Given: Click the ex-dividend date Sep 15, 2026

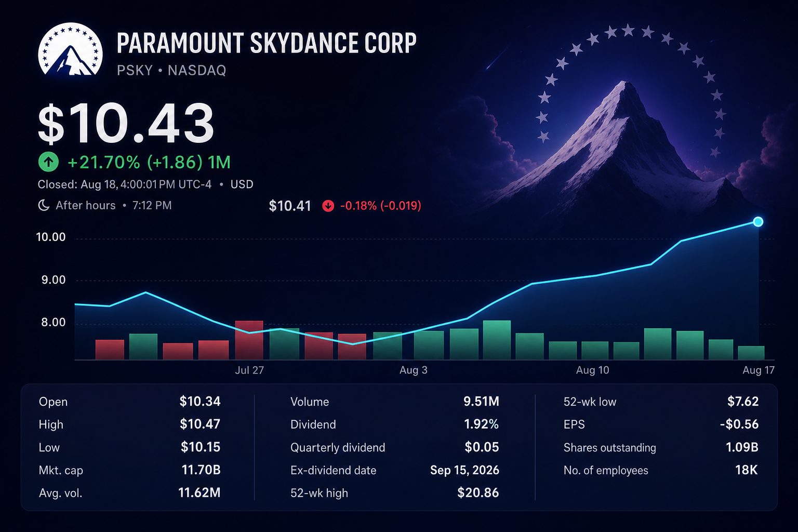Looking at the screenshot, I should 464,471.
